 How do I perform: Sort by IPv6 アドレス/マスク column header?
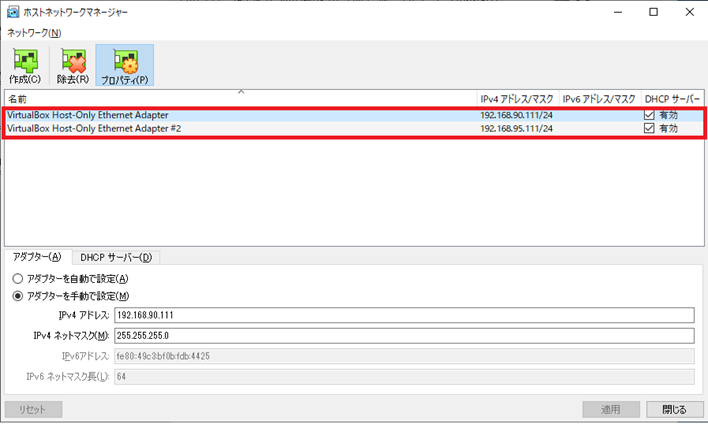click(600, 99)
